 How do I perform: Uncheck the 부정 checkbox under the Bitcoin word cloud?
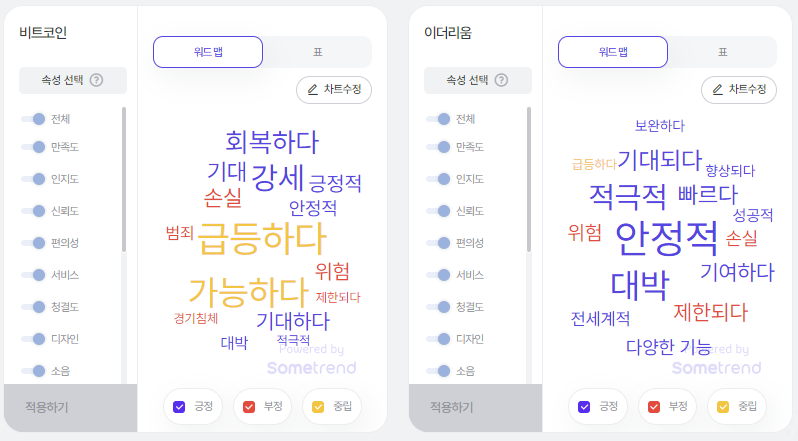tap(249, 407)
